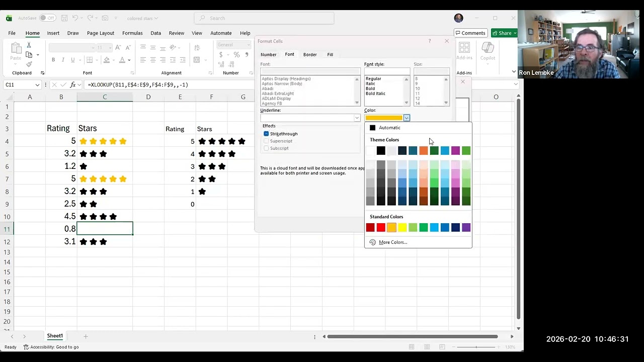Click the formula bar XLOOKUP text

pyautogui.click(x=138, y=85)
